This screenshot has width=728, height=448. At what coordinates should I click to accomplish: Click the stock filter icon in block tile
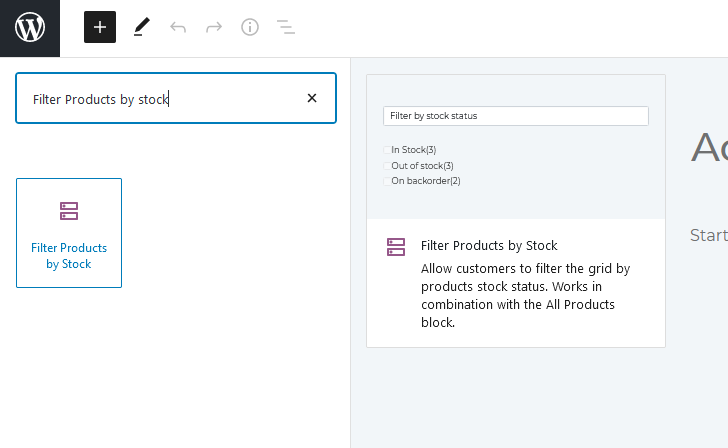click(69, 211)
